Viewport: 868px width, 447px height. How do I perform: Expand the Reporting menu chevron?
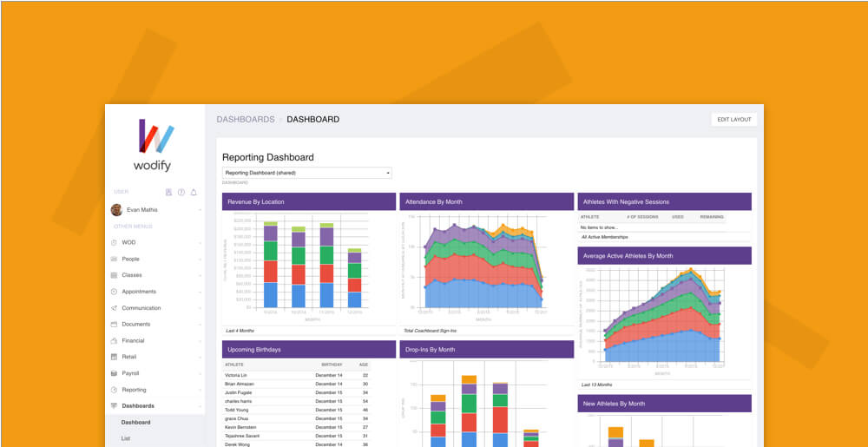pos(200,390)
